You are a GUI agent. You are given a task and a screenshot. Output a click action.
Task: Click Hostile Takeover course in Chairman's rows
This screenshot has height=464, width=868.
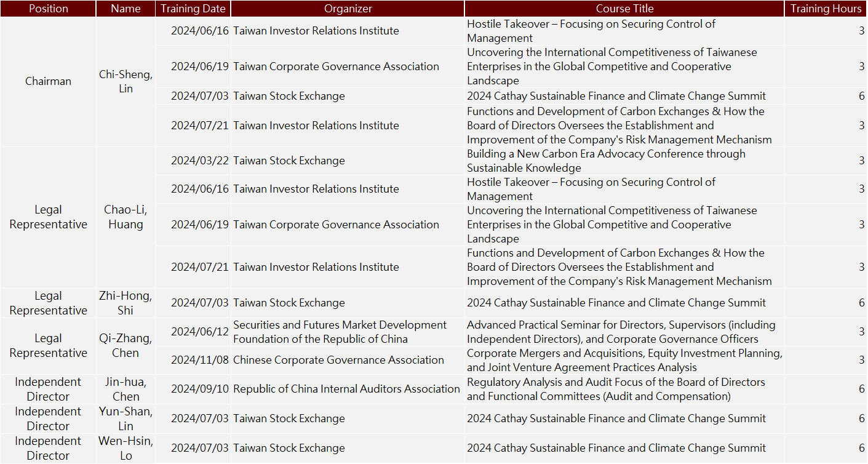coord(591,31)
